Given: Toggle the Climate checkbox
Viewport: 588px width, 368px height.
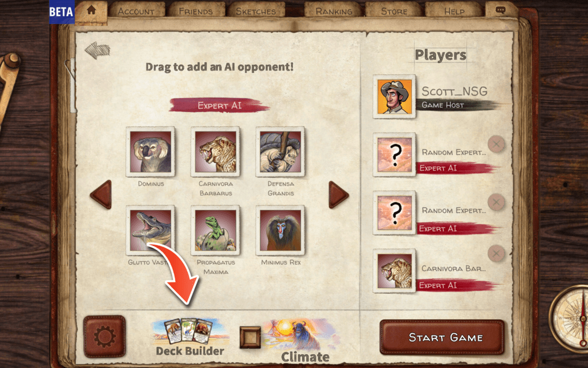Looking at the screenshot, I should (250, 337).
